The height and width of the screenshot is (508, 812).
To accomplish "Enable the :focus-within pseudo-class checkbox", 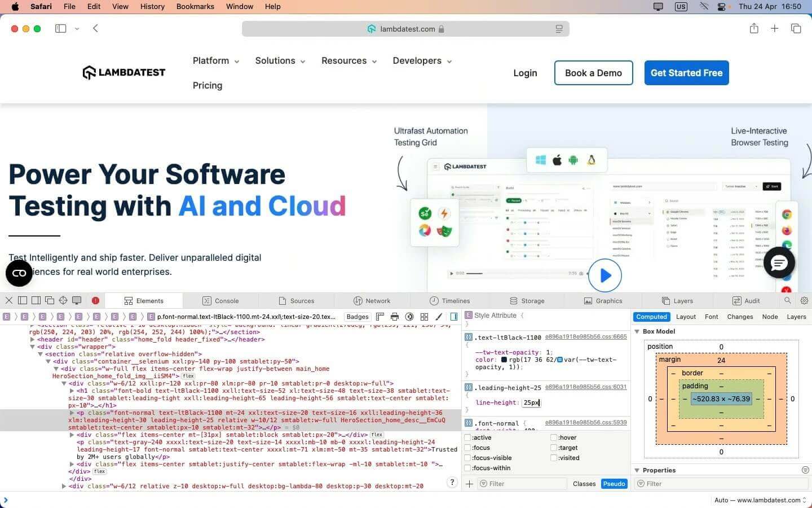I will coord(467,468).
